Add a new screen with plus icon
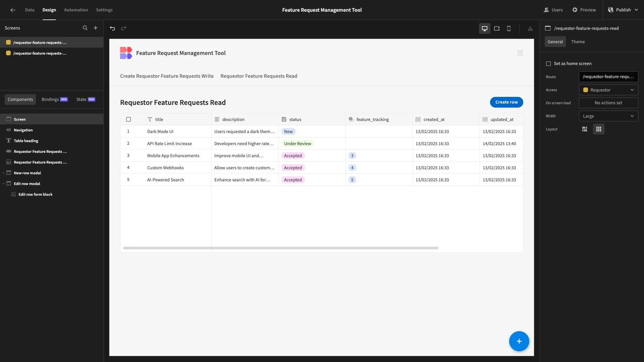 [96, 28]
